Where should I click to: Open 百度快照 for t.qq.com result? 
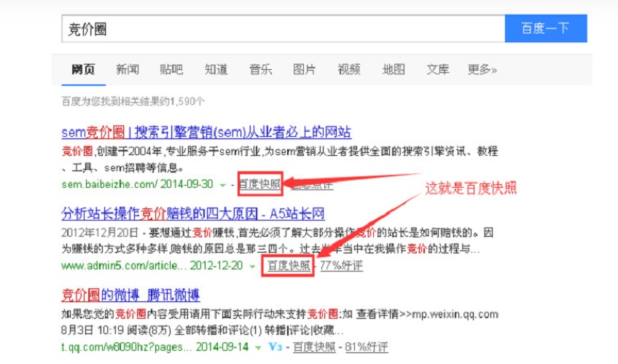314,347
